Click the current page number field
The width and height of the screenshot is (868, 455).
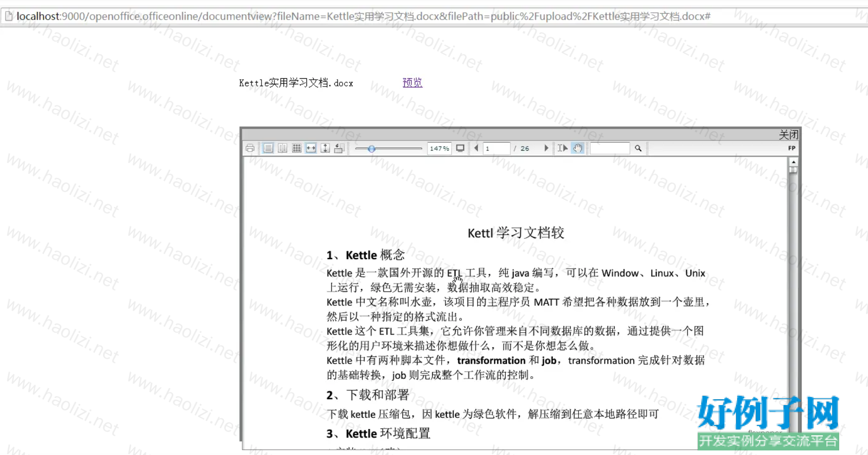(496, 148)
